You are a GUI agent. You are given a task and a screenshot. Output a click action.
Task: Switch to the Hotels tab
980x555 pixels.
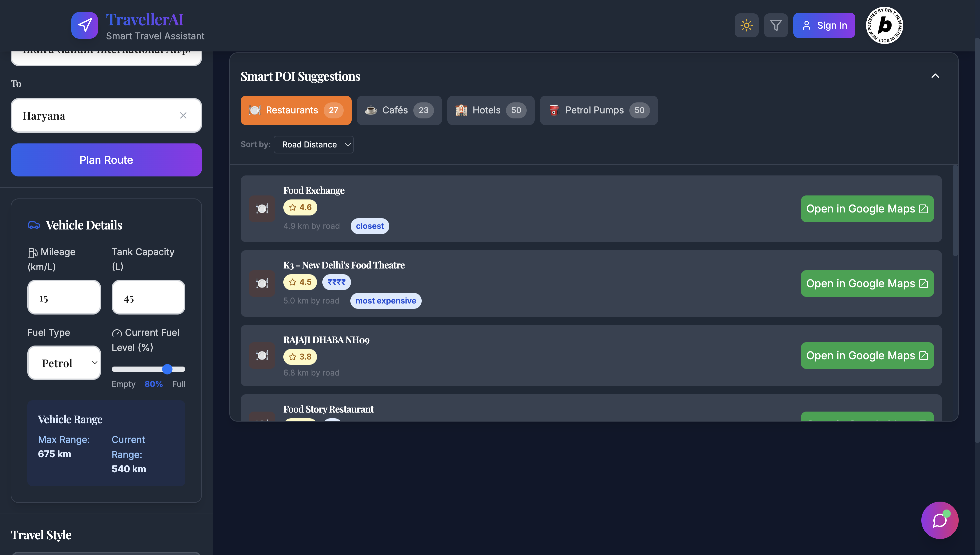[x=491, y=110]
